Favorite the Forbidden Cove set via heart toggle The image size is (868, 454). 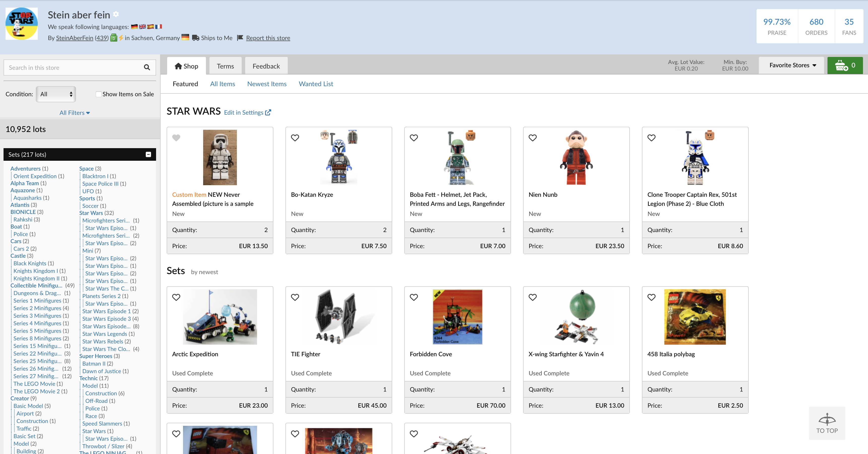coord(414,298)
